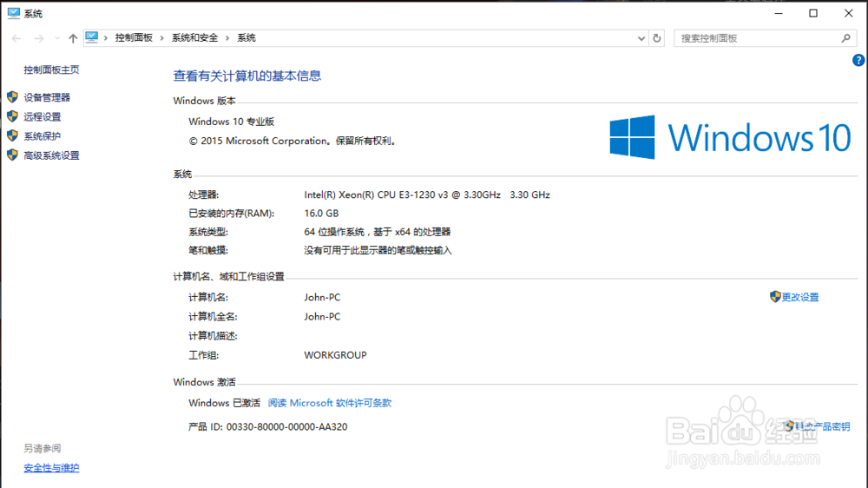Image resolution: width=868 pixels, height=488 pixels.
Task: Refresh the page with the refresh icon
Action: point(657,38)
